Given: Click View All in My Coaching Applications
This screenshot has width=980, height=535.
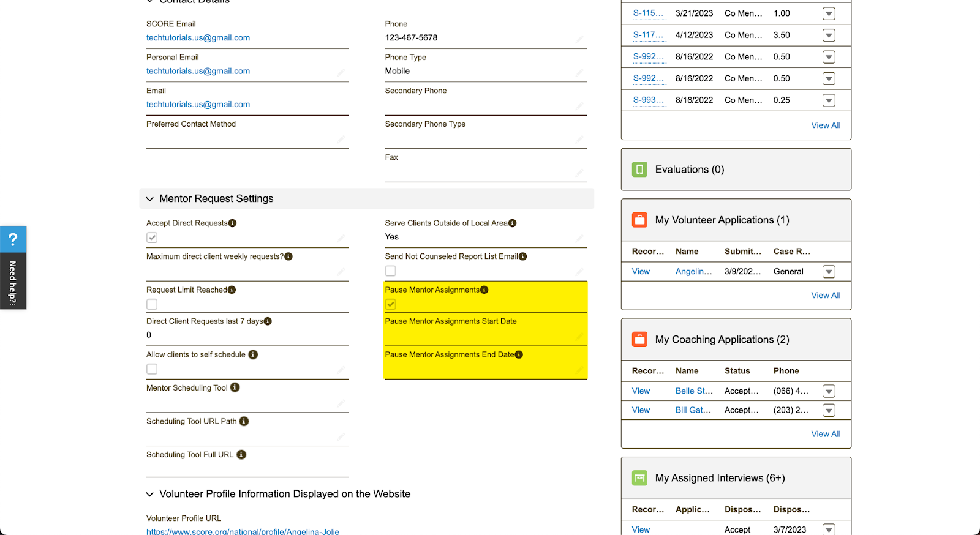Looking at the screenshot, I should 826,434.
